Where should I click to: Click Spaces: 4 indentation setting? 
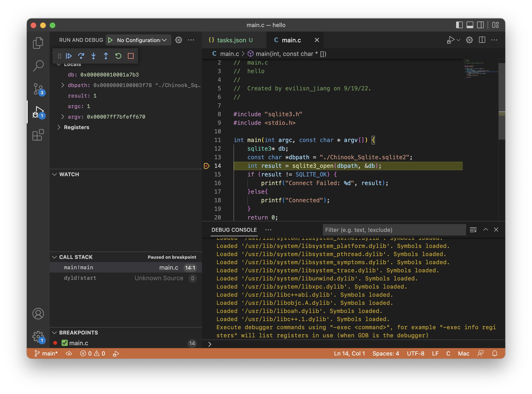tap(386, 354)
